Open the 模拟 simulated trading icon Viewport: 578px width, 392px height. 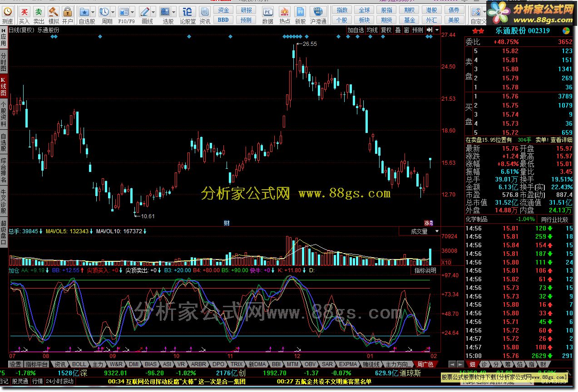click(x=54, y=13)
